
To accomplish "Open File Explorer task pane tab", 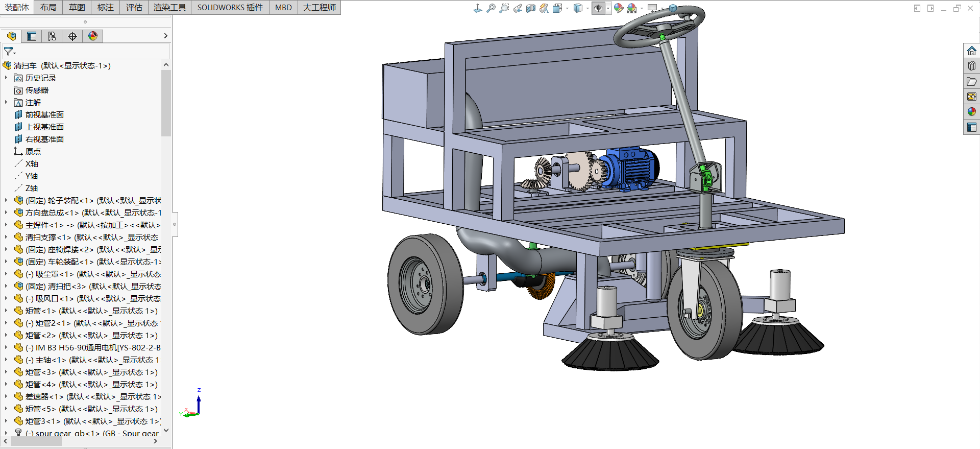I will click(972, 81).
